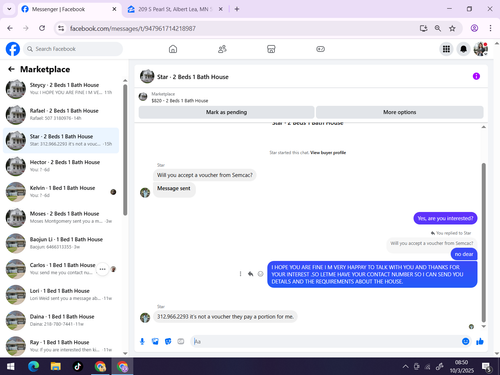This screenshot has width=500, height=375.
Task: Open Hector conversation
Action: point(61,166)
